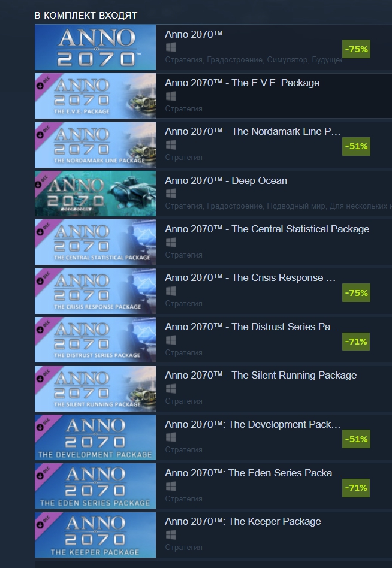
Task: Click Windows icon under Deep Ocean title
Action: pyautogui.click(x=171, y=194)
